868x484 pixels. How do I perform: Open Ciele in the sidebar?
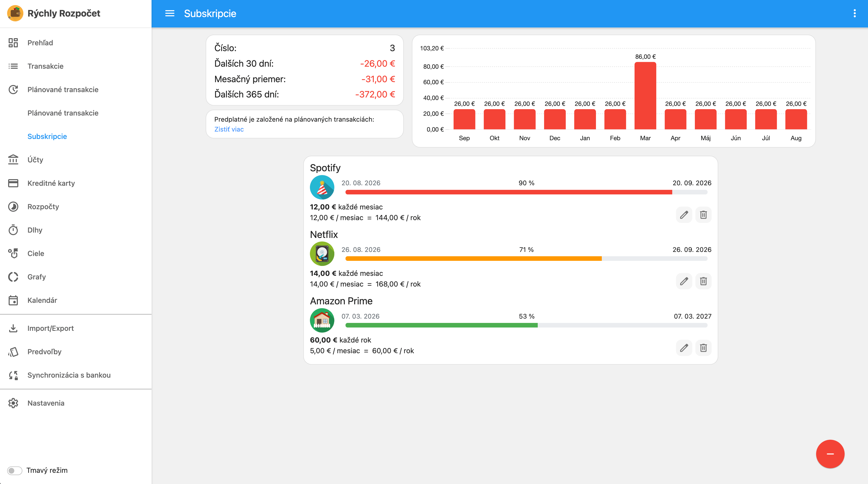[x=76, y=253]
